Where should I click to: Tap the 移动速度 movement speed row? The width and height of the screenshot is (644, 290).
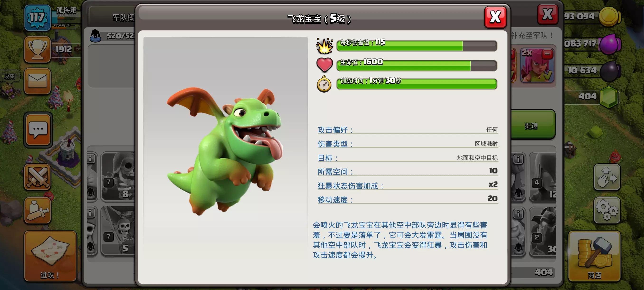[x=408, y=199]
